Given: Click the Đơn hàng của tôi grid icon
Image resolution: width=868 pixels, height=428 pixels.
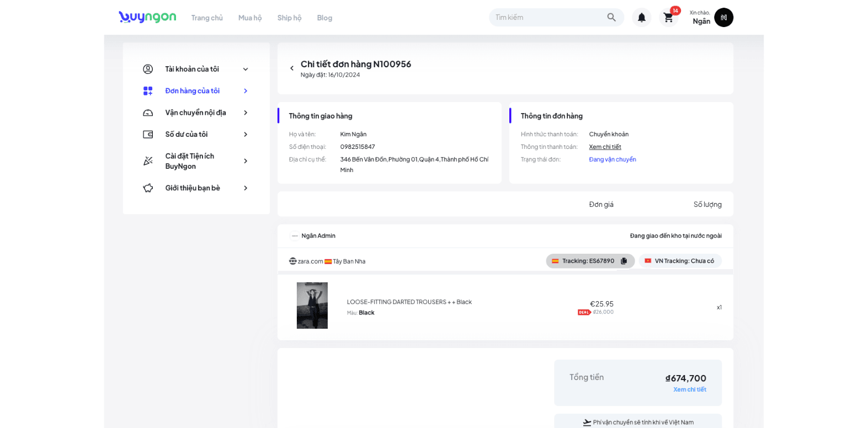Looking at the screenshot, I should coord(148,91).
